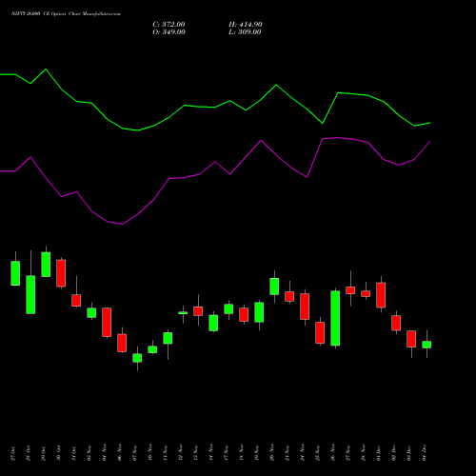Click the red candle above 30 Oct

click(61, 273)
